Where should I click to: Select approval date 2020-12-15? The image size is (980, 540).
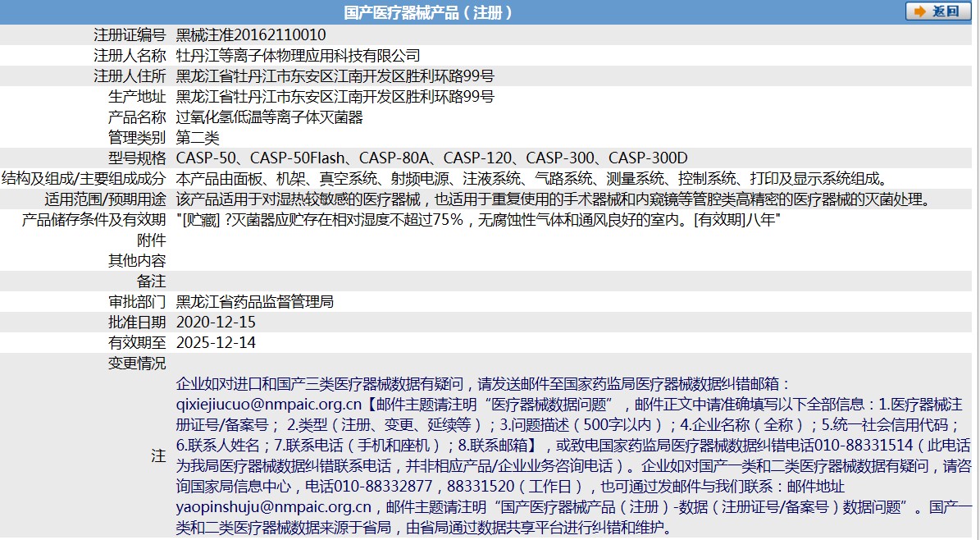click(216, 323)
